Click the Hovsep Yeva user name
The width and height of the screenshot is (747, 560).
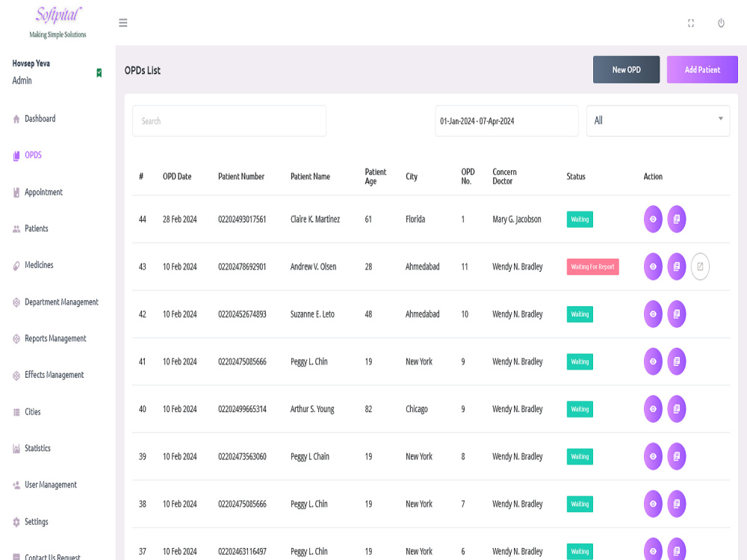[31, 63]
